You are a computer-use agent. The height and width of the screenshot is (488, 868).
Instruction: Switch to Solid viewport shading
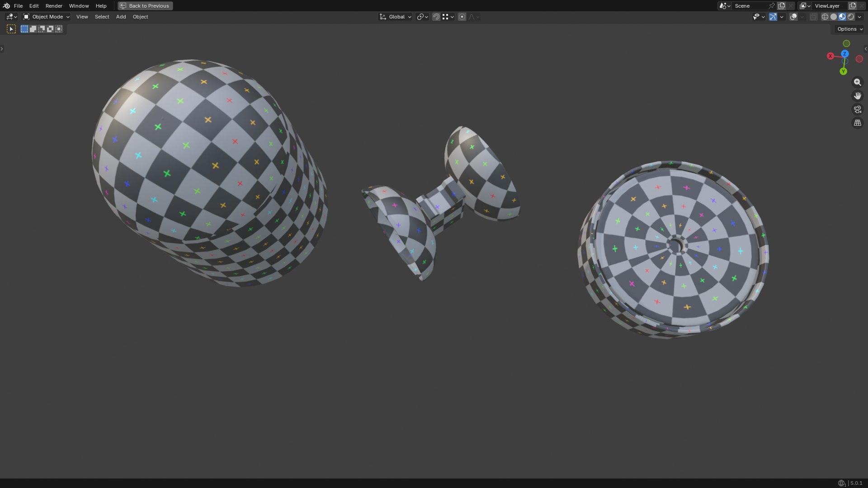pyautogui.click(x=834, y=17)
